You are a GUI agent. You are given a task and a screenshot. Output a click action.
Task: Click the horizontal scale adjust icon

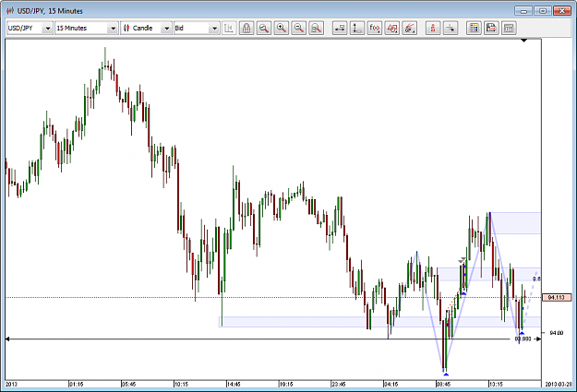(x=340, y=28)
